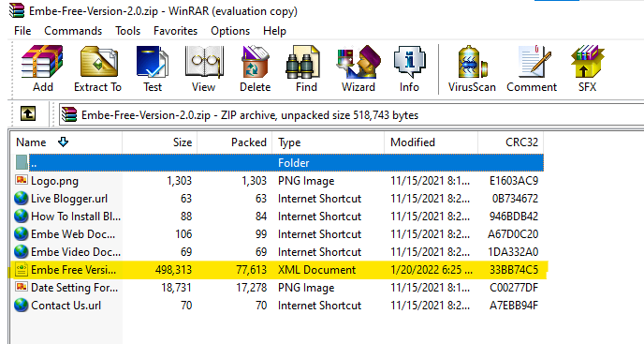Click the Test archive toolbar icon
This screenshot has height=344, width=644.
153,62
